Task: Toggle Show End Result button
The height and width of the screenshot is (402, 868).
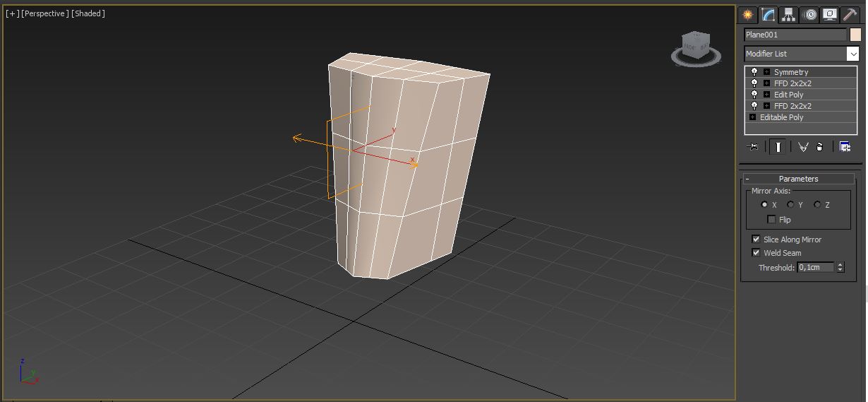Action: (x=778, y=147)
